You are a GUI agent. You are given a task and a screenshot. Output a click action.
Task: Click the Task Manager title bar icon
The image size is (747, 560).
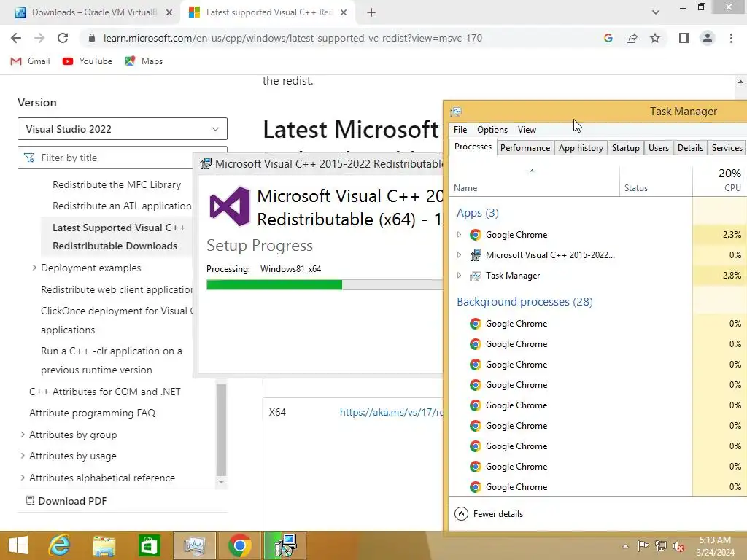(456, 112)
